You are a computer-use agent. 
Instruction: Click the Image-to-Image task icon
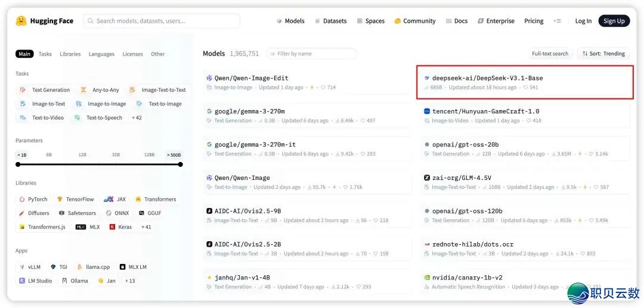79,104
